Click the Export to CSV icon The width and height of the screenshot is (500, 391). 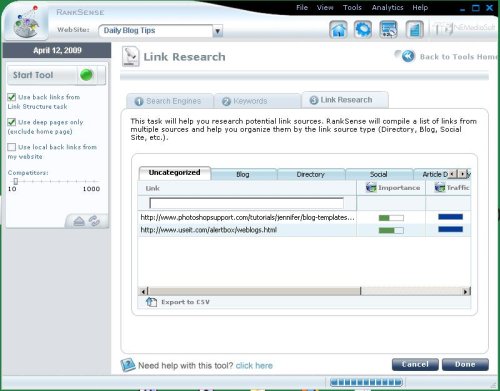[151, 302]
